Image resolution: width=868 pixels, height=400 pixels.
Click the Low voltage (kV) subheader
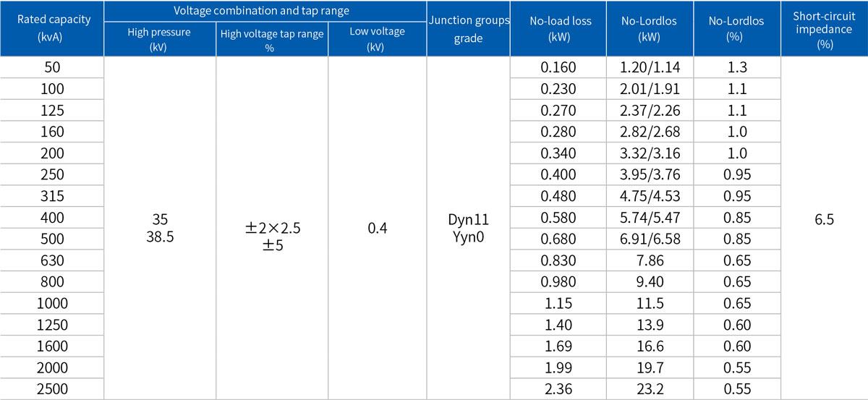coord(376,39)
